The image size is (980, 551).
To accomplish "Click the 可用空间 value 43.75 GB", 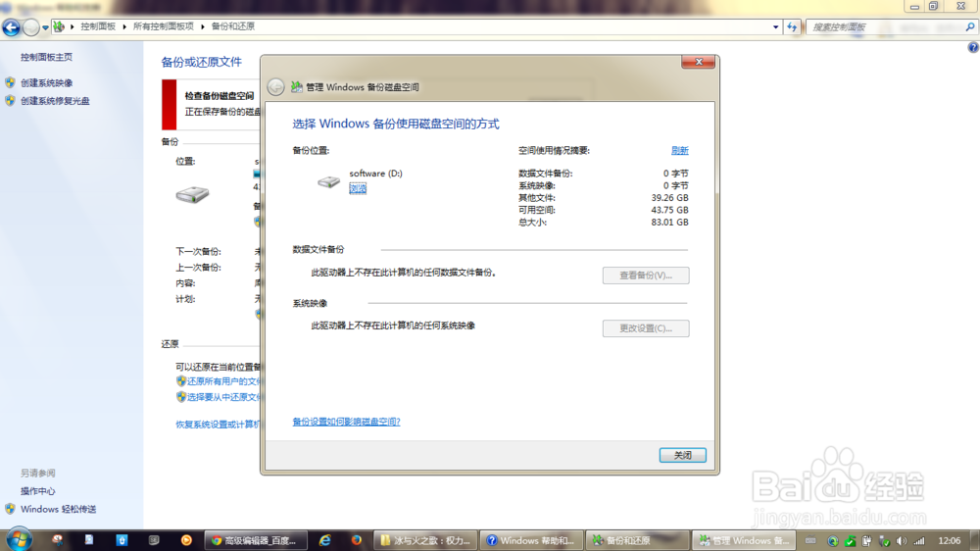I will tap(669, 210).
